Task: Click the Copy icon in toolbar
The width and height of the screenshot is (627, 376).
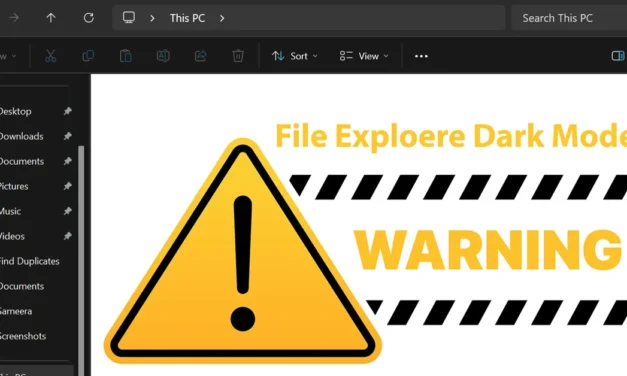Action: [88, 56]
